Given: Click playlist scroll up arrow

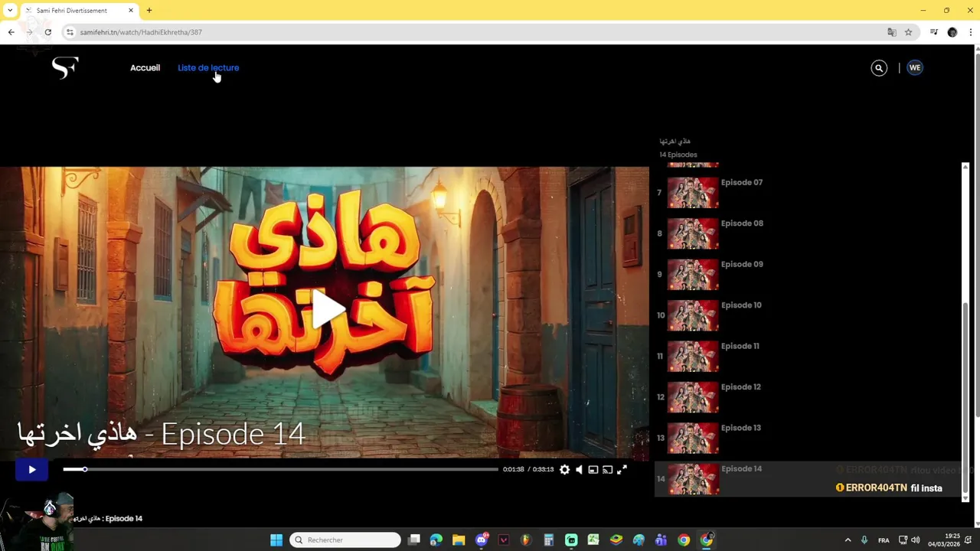Looking at the screenshot, I should 965,167.
